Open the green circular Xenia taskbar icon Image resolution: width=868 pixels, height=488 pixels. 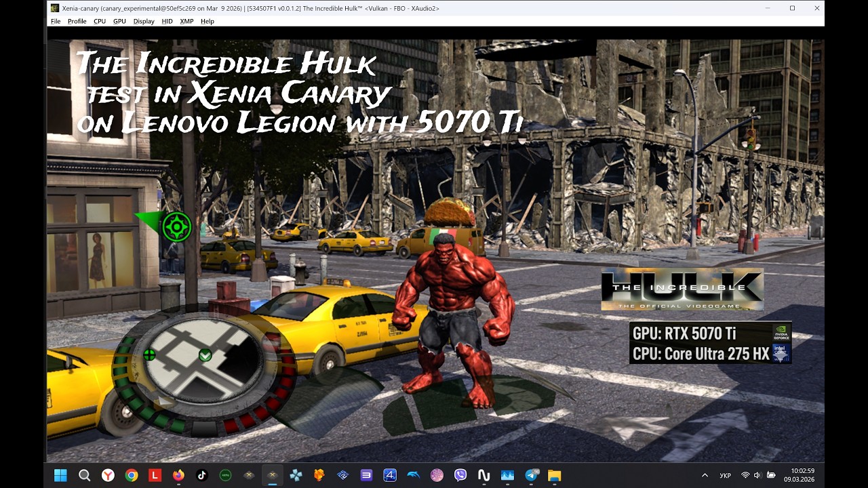coord(225,475)
